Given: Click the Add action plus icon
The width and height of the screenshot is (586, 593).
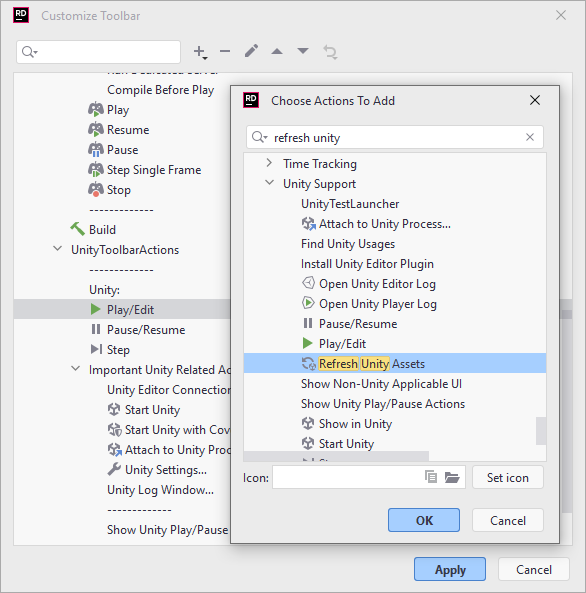Looking at the screenshot, I should point(200,52).
